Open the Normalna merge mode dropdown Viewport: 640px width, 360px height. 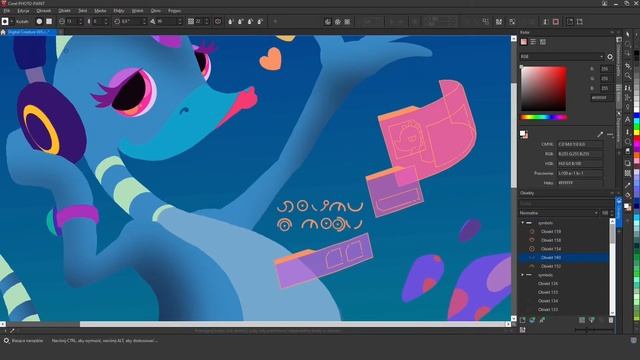[559, 213]
